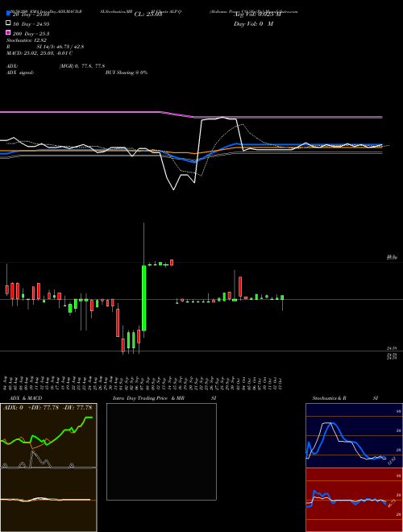Click the 'CL: 25.03' closing price label
The height and width of the screenshot is (532, 403).
pyautogui.click(x=148, y=15)
